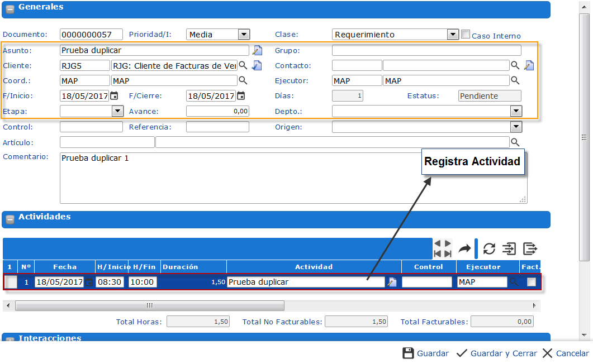Collapse the Generales section
Image resolution: width=593 pixels, height=364 pixels.
pyautogui.click(x=9, y=9)
